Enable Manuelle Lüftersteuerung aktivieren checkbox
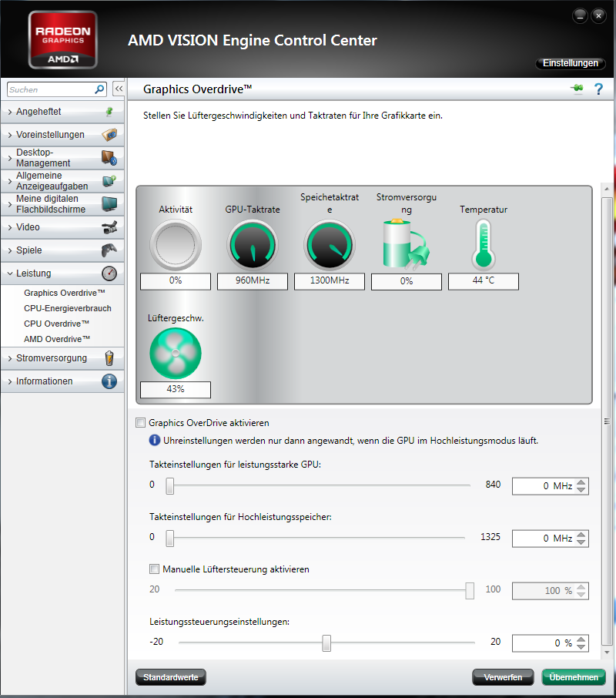The image size is (616, 698). coord(154,569)
